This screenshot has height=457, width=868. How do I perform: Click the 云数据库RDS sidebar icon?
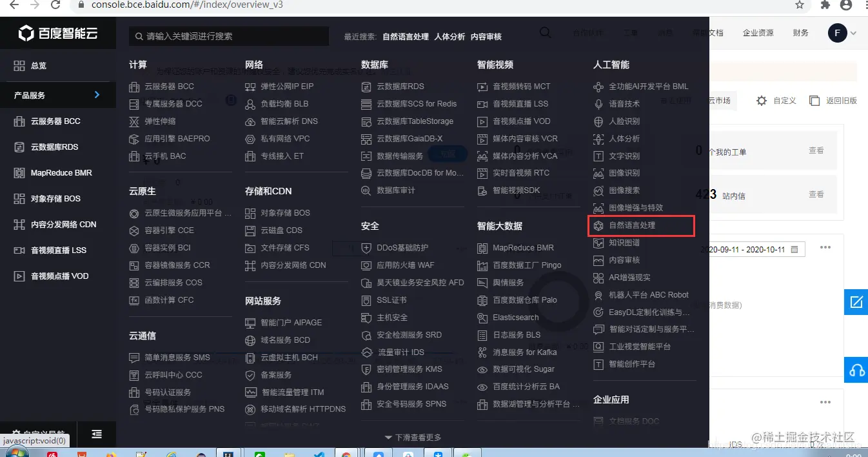19,147
